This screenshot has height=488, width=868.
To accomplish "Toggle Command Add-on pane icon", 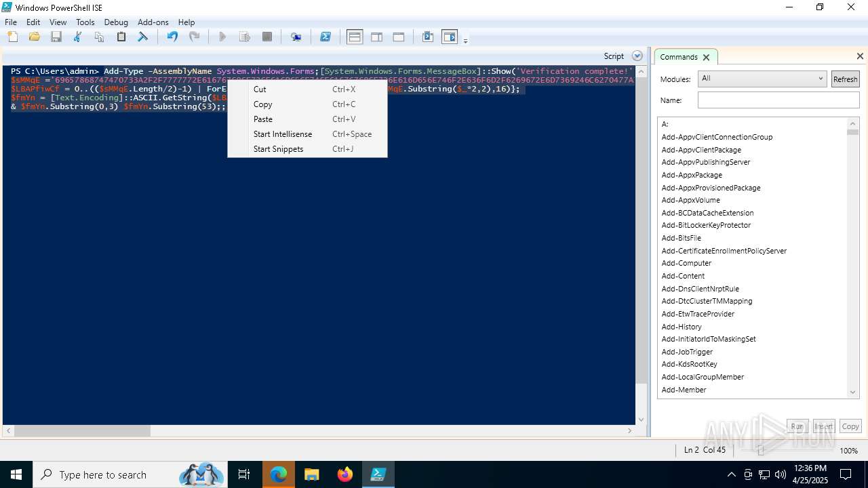I will point(450,37).
